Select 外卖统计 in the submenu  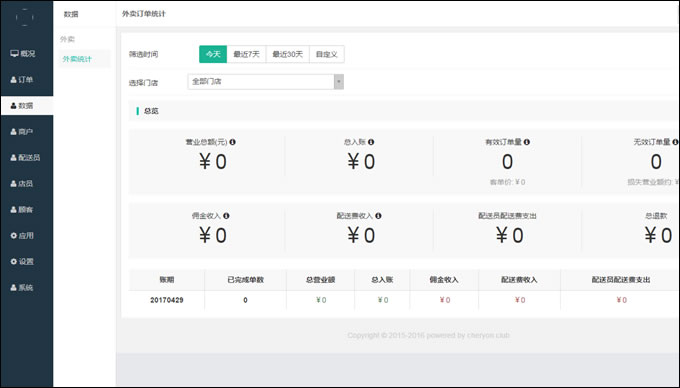(84, 59)
